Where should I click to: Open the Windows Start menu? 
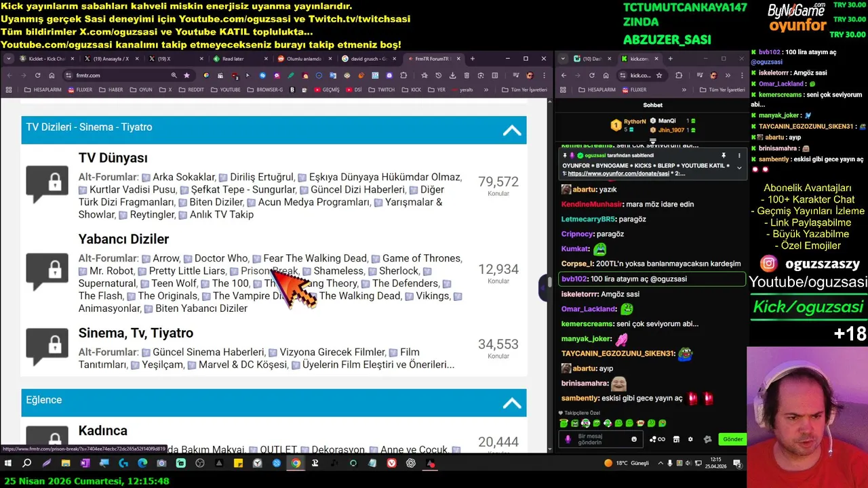8,464
